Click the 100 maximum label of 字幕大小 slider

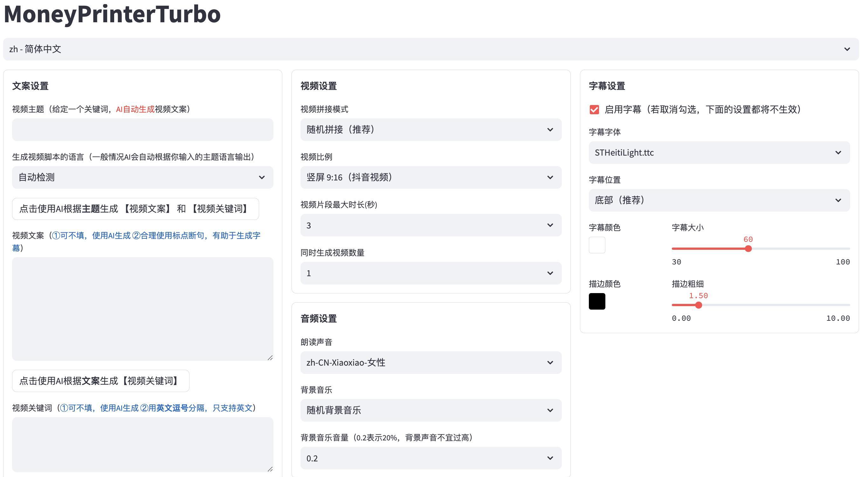coord(843,262)
